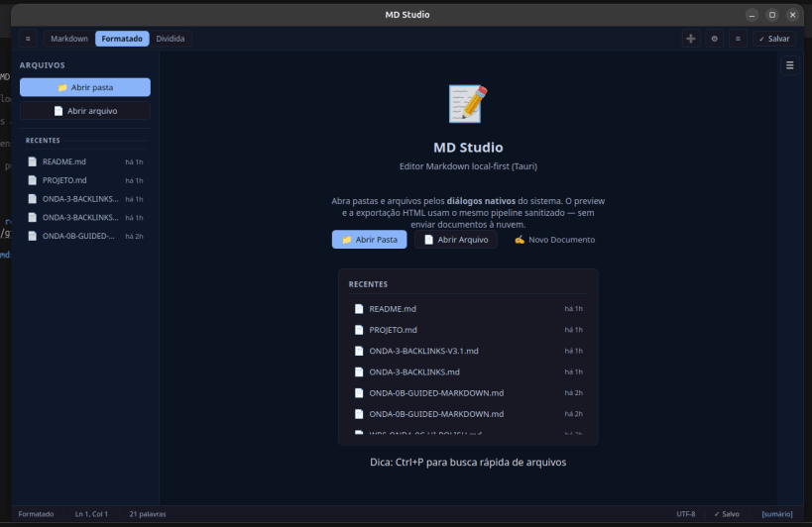Click the PROJETO.md file icon in center list
This screenshot has height=527, width=812.
(x=359, y=330)
